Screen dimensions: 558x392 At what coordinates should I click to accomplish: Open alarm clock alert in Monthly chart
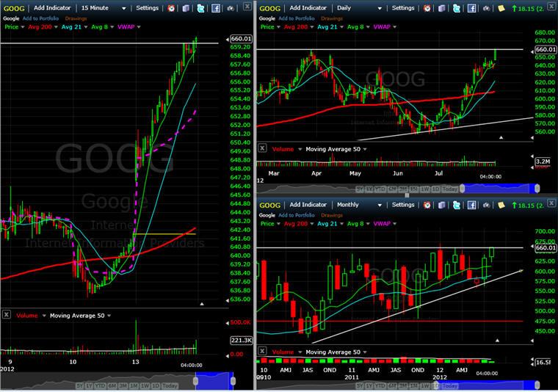point(427,205)
